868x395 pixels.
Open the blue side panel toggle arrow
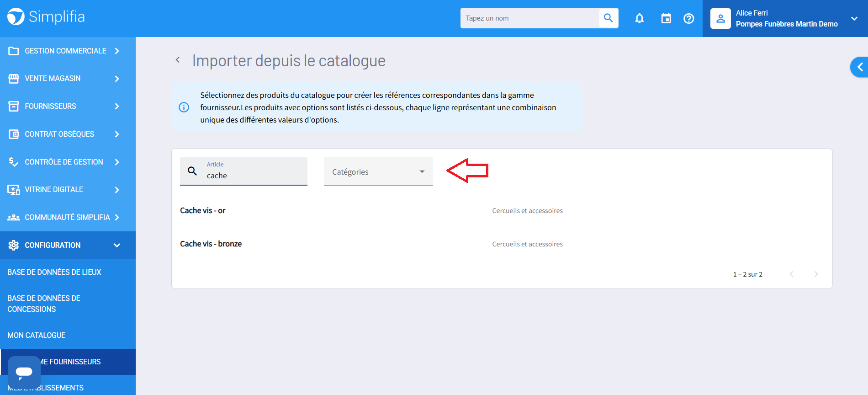pos(859,67)
